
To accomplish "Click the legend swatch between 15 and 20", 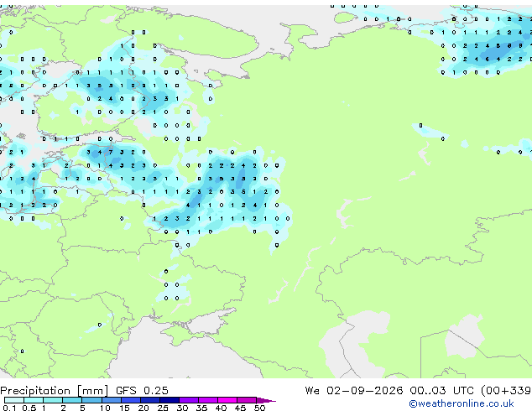I will 130,400.
